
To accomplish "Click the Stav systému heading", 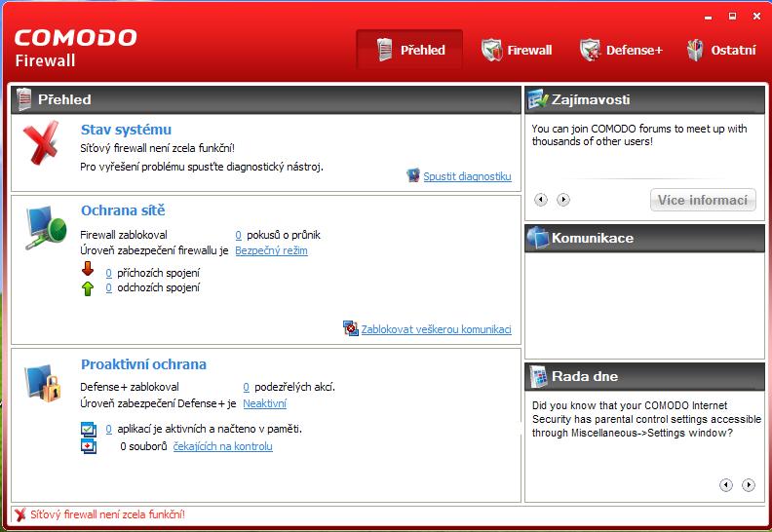I will 126,130.
